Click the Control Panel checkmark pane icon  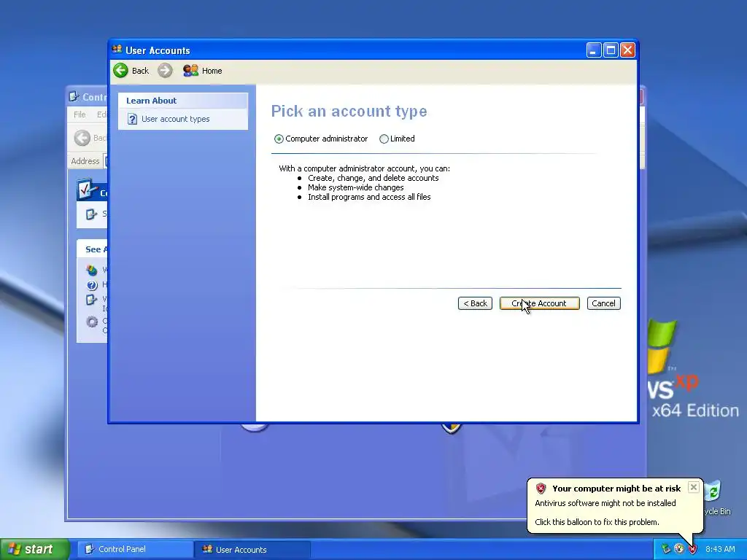(87, 190)
